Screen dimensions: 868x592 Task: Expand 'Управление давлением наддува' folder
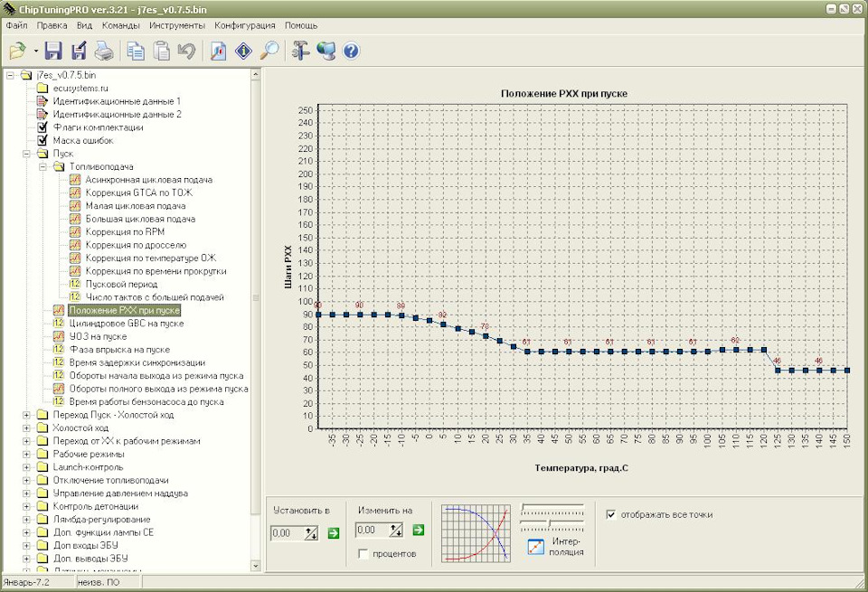[x=26, y=493]
